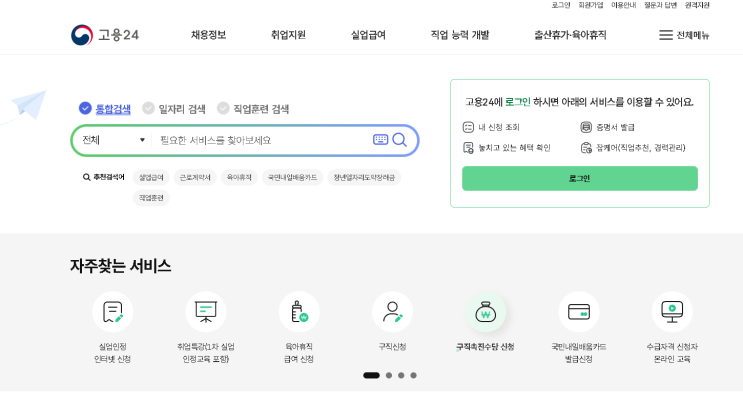The image size is (743, 400).
Task: Click the search input field
Action: [262, 140]
